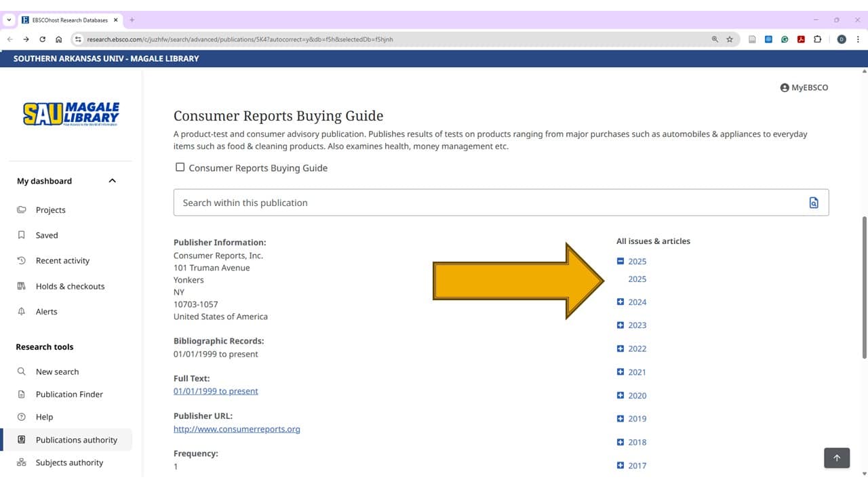868x488 pixels.
Task: Select Publications authority in the sidebar
Action: [68, 440]
